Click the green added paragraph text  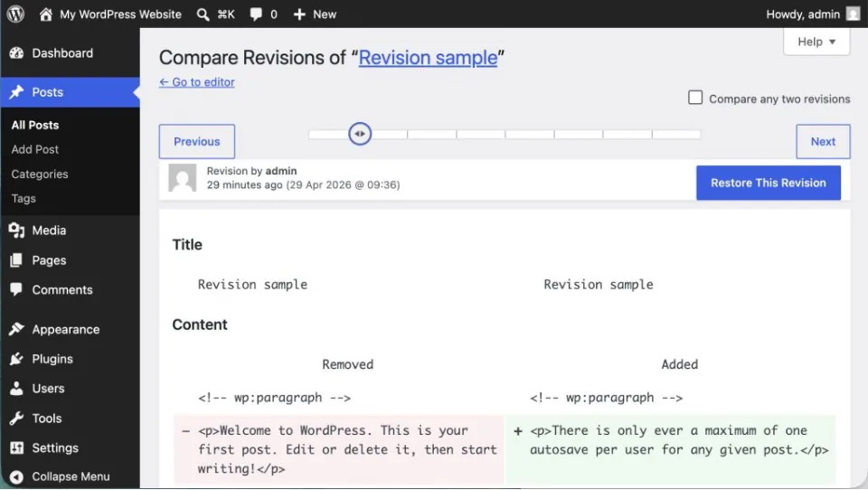coord(679,440)
